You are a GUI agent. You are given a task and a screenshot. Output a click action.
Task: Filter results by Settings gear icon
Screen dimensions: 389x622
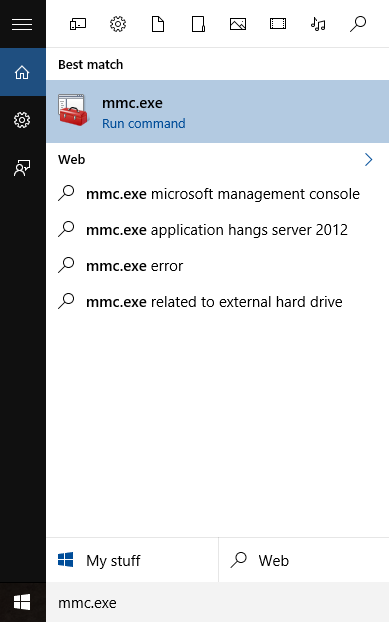click(118, 24)
